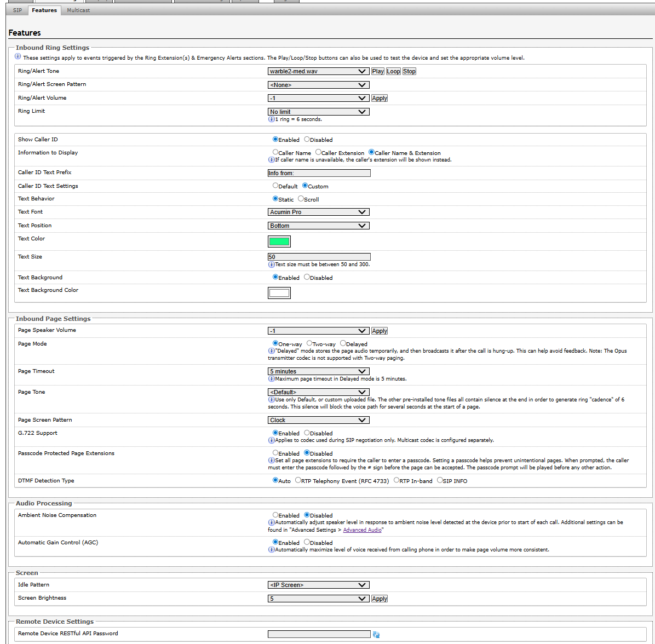
Task: Expand the Page Screen Pattern dropdown
Action: pyautogui.click(x=318, y=420)
